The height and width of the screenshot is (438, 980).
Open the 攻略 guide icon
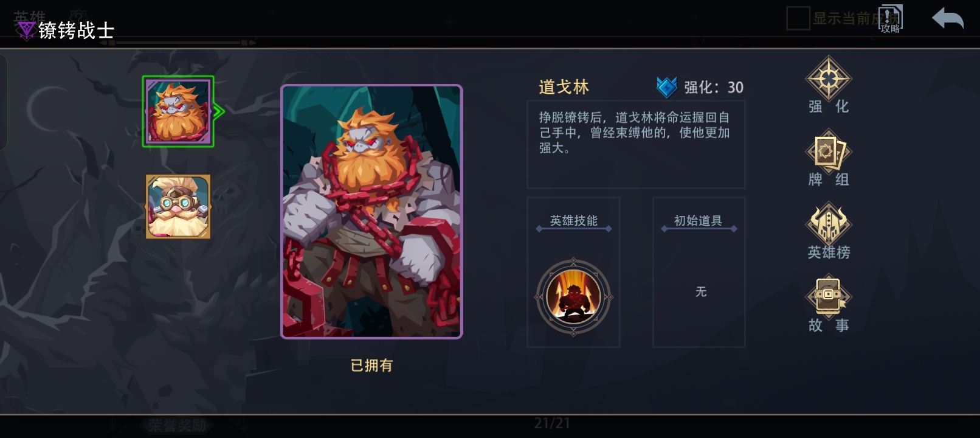tap(890, 19)
